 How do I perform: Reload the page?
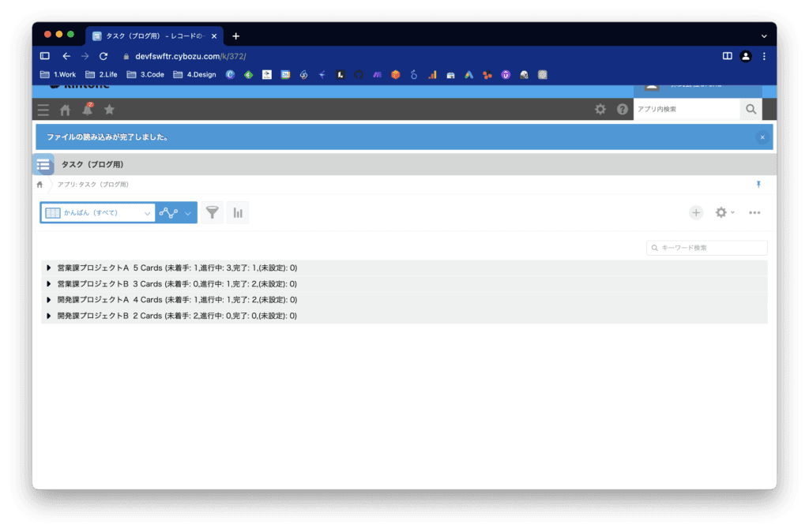click(x=103, y=56)
